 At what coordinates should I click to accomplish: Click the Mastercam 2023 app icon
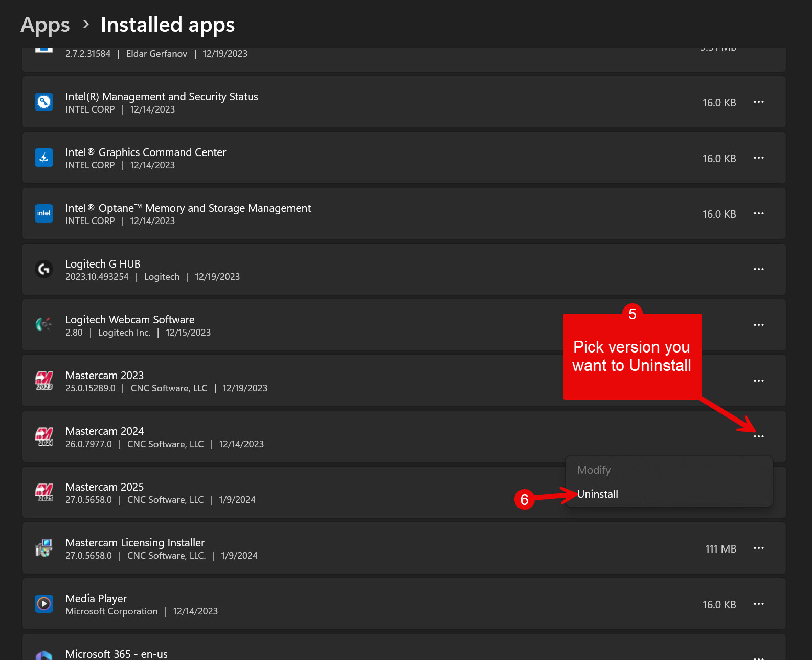[44, 381]
